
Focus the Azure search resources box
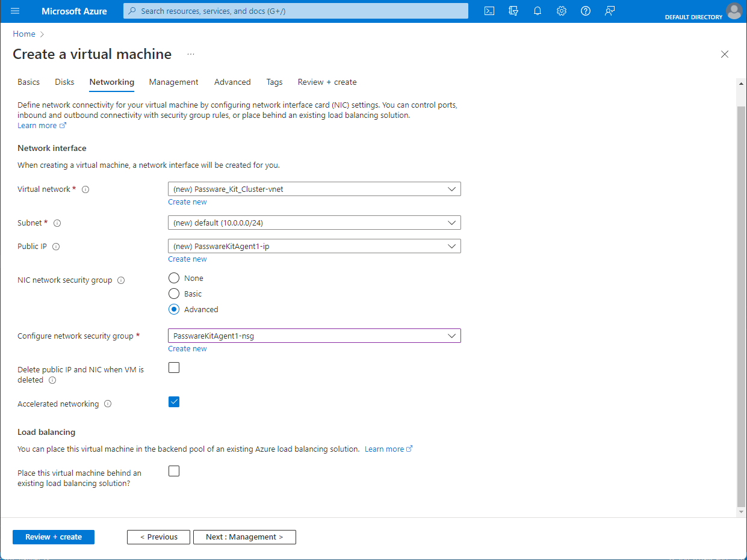click(x=296, y=11)
